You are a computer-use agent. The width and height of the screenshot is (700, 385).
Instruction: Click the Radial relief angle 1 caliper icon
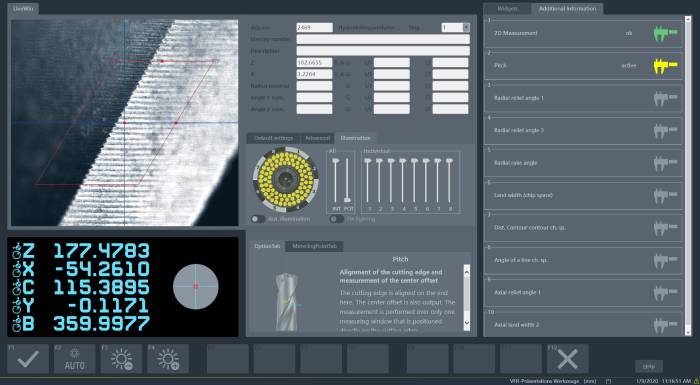click(x=665, y=98)
